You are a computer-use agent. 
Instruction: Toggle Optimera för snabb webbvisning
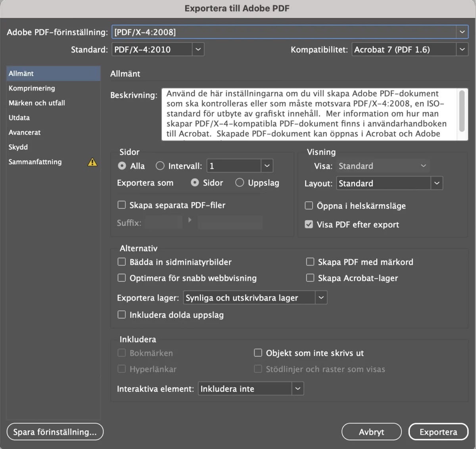122,278
